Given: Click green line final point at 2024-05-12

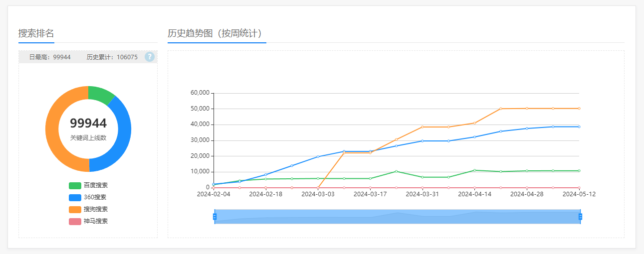Looking at the screenshot, I should 579,171.
